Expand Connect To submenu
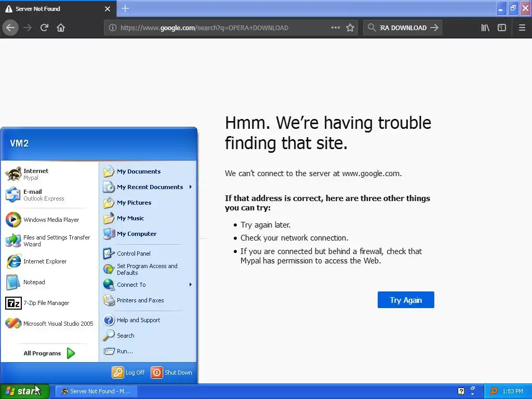Screen dimensions: 532x399 coord(148,285)
